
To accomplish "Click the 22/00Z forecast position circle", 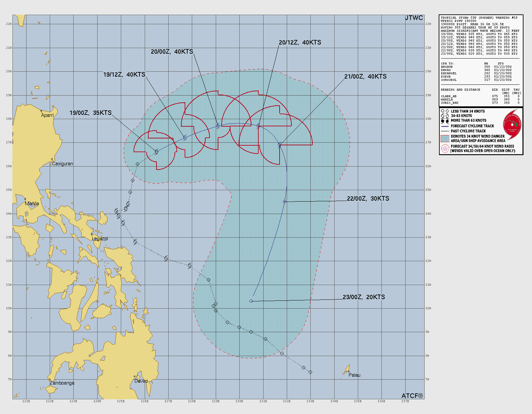I will (x=284, y=202).
